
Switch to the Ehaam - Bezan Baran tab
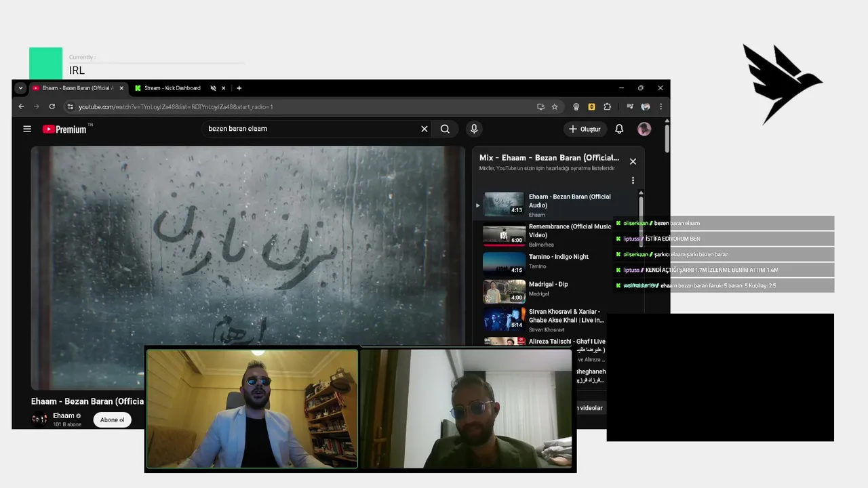point(77,88)
